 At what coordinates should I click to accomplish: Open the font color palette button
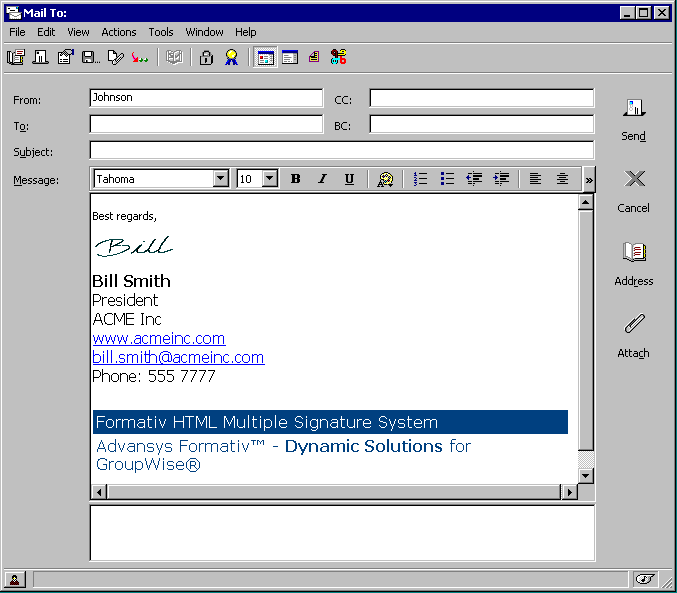pyautogui.click(x=385, y=179)
